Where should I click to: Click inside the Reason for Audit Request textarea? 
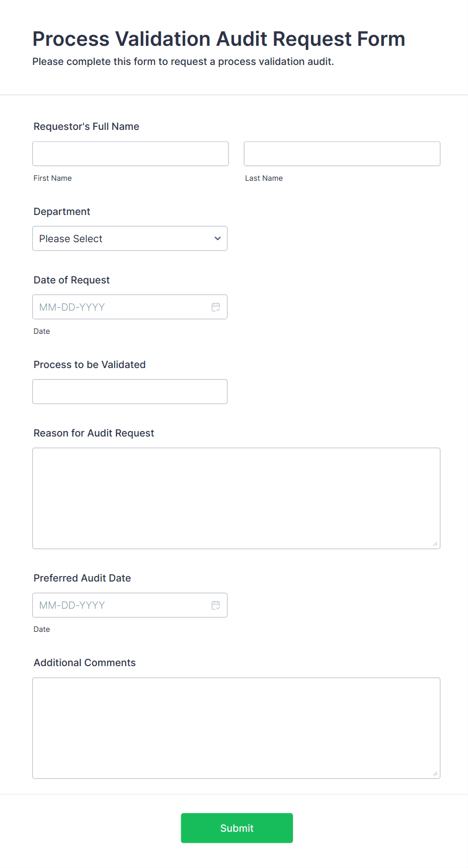pyautogui.click(x=237, y=497)
